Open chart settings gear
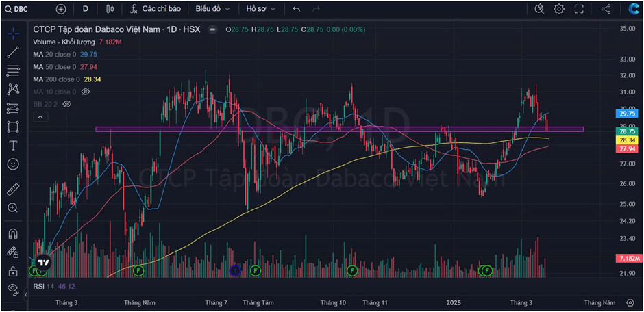The image size is (644, 312). [559, 9]
